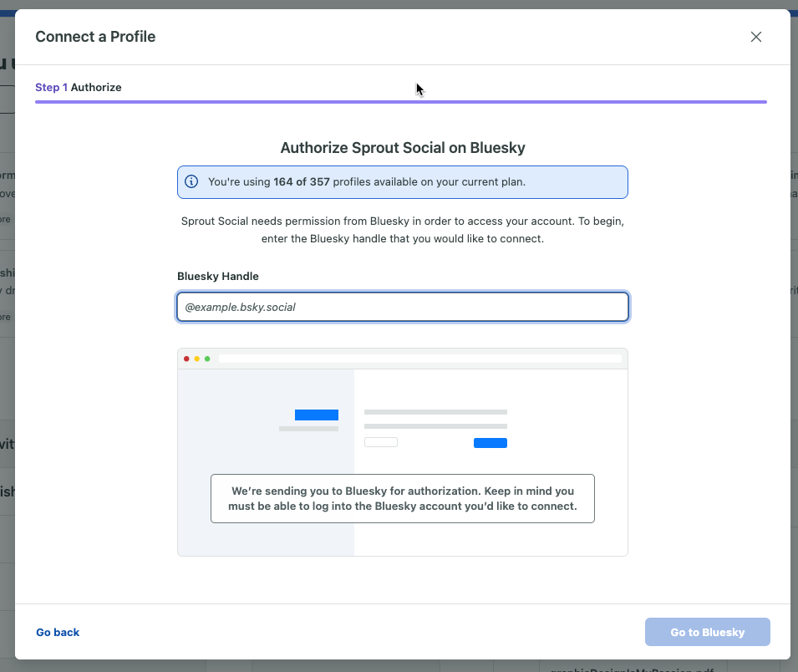
Task: Click inside the Bluesky Handle input field
Action: pos(402,307)
